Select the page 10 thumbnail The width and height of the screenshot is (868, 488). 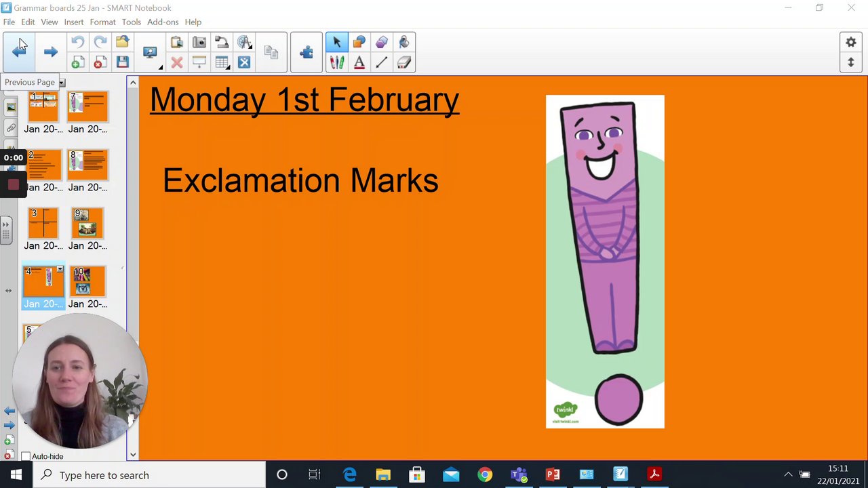coord(87,281)
